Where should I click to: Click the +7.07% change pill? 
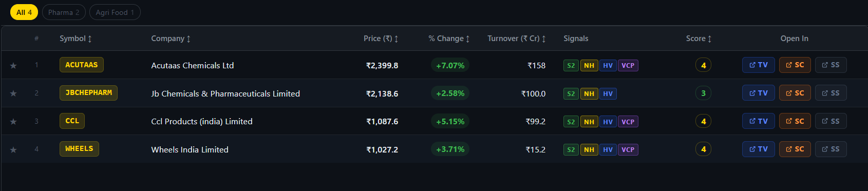[450, 66]
